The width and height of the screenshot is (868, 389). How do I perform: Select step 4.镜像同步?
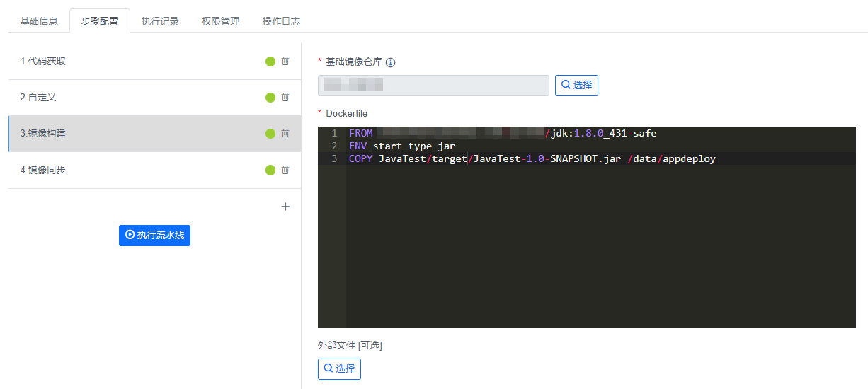(154, 170)
